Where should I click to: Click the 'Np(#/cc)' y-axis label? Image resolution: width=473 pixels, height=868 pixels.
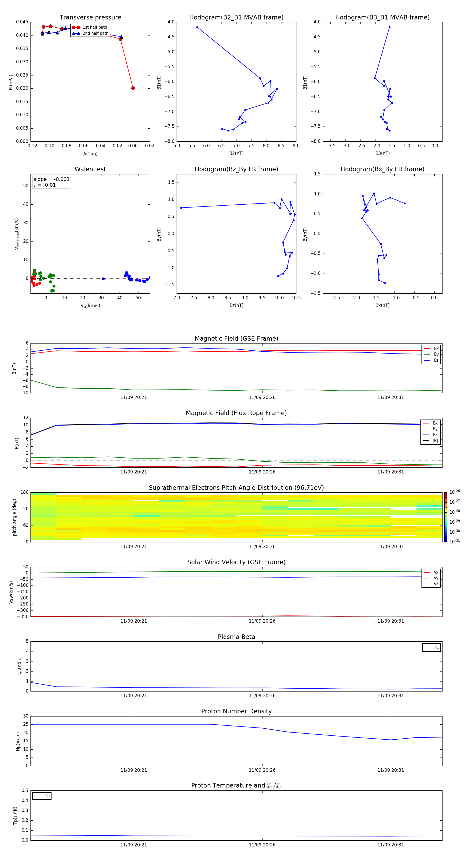point(18,741)
